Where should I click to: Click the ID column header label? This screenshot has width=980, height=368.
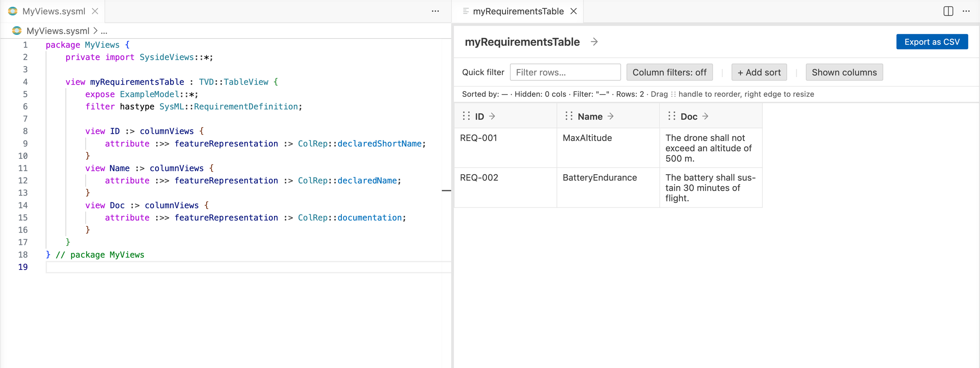coord(479,116)
